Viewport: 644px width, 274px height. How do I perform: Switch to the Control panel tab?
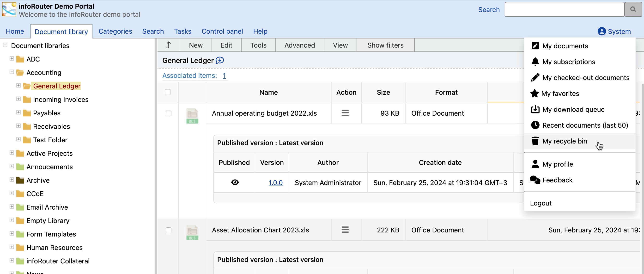pos(222,31)
